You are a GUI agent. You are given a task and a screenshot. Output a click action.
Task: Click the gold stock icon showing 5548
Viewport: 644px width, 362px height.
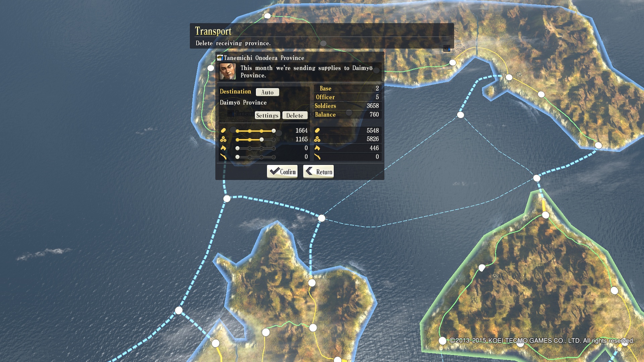[317, 130]
